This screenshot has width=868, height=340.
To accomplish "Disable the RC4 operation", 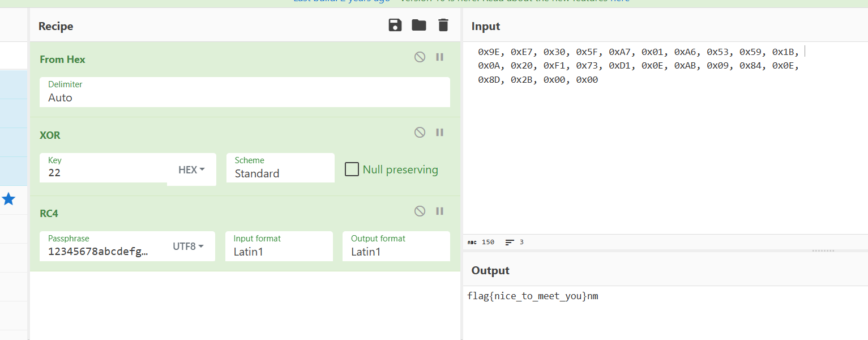I will coord(420,211).
